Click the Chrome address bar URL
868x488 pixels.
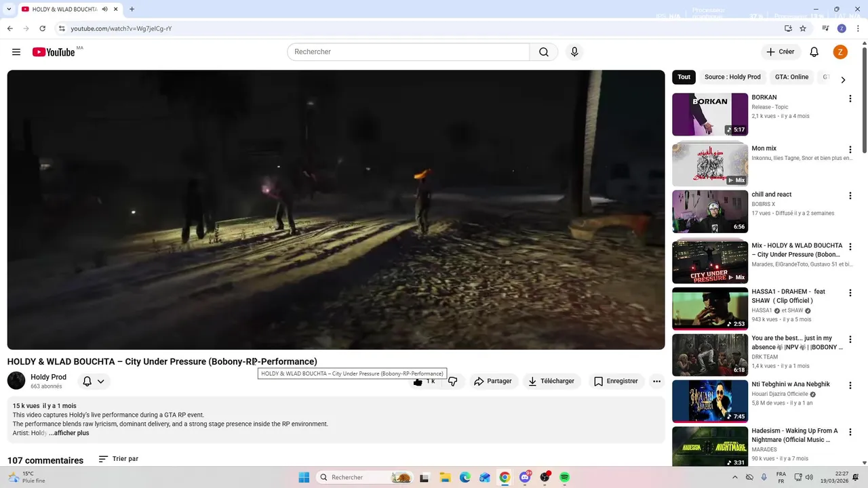pyautogui.click(x=121, y=28)
